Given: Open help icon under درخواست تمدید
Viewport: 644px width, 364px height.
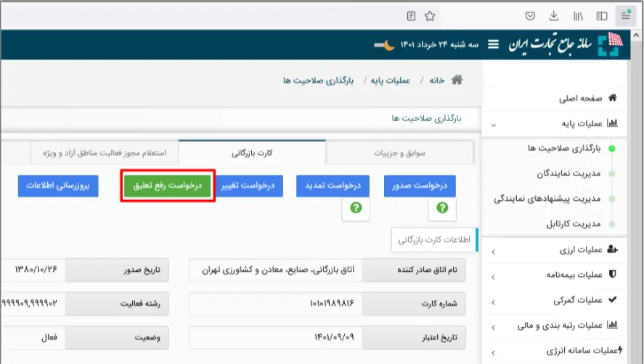Looking at the screenshot, I should pyautogui.click(x=356, y=208).
